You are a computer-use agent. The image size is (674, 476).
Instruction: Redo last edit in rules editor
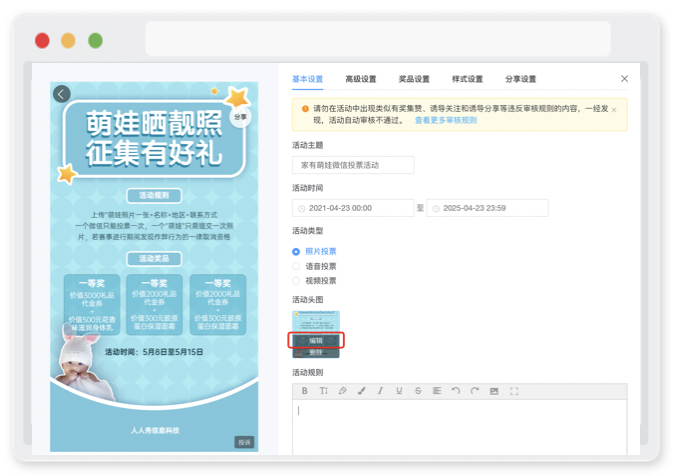tap(475, 391)
